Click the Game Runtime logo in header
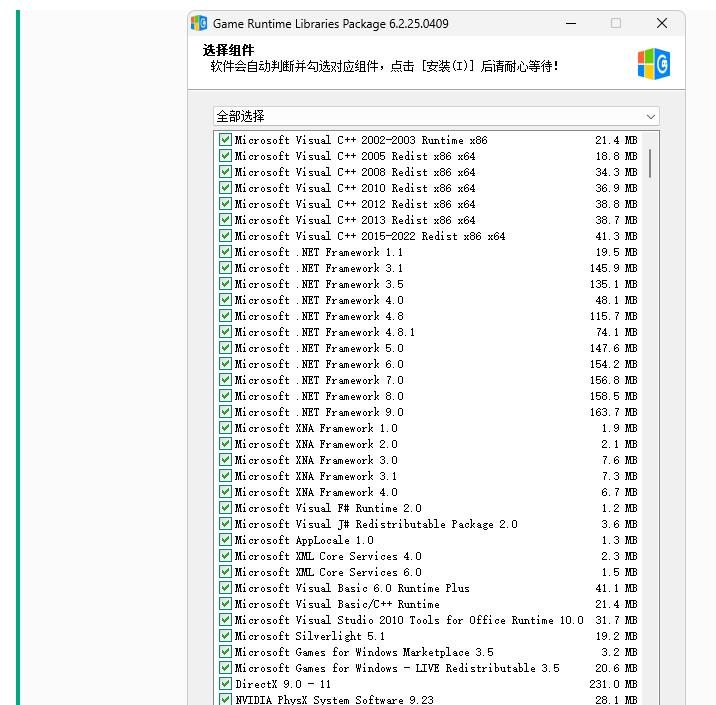 click(654, 64)
